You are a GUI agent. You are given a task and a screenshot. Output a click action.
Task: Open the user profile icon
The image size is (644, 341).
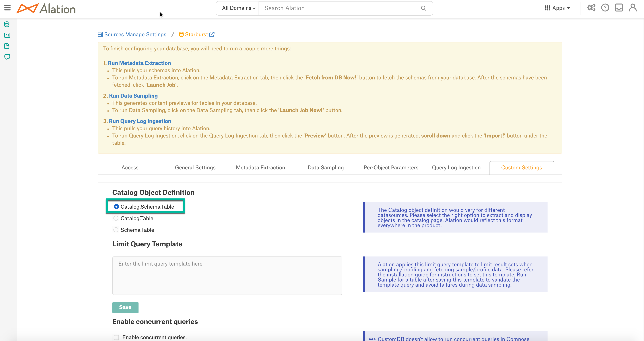coord(633,8)
